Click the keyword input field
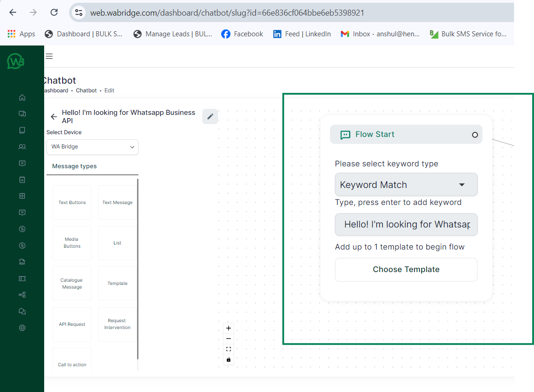Viewport: 534px width, 392px height. (x=406, y=224)
